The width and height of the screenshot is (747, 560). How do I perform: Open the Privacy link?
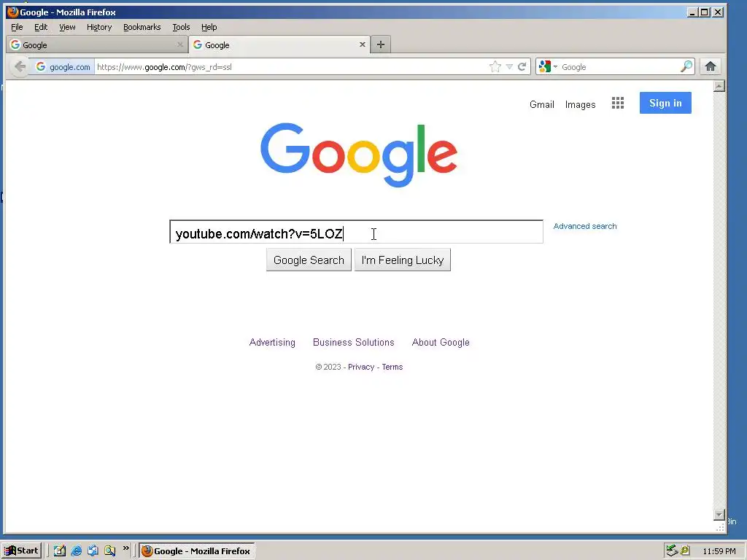[361, 367]
